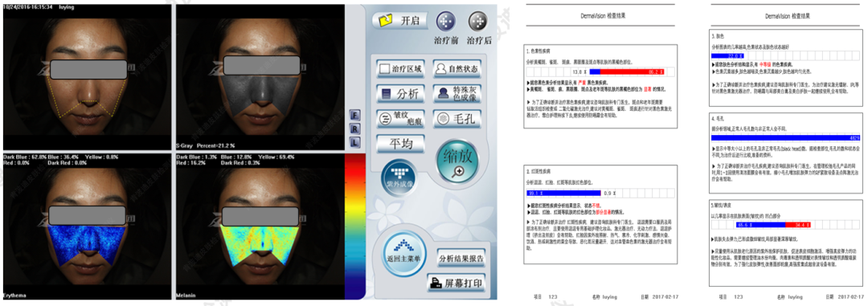Toggle the L side view button
Screen dimensions: 868x306
click(354, 142)
